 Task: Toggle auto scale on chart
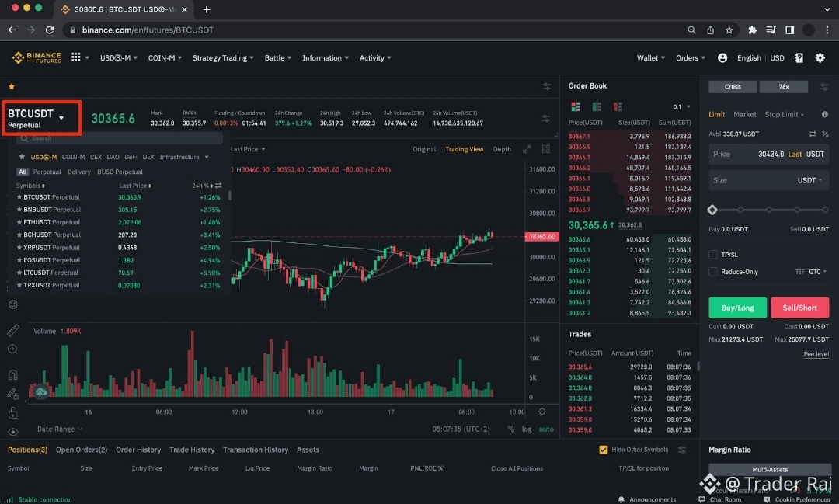point(546,429)
